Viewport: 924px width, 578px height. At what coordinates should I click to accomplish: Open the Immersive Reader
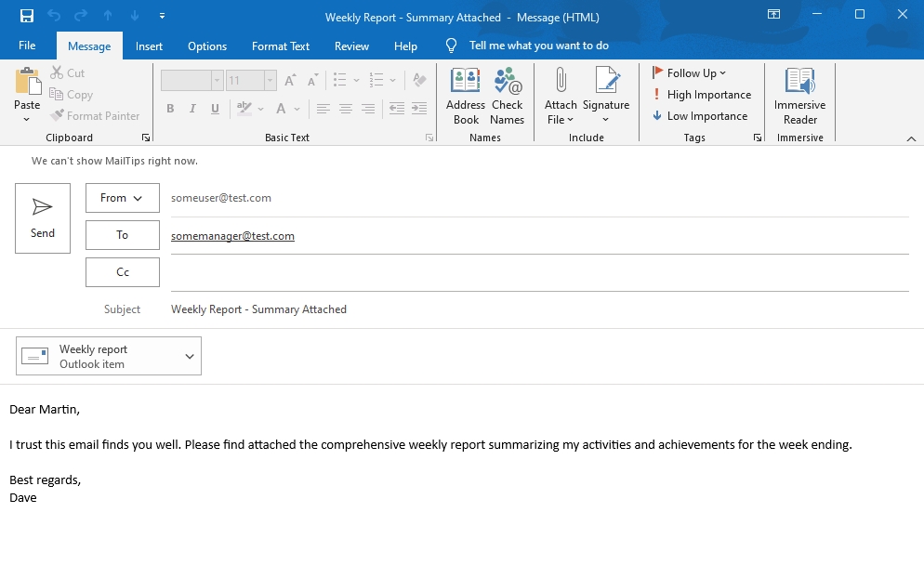(x=799, y=96)
